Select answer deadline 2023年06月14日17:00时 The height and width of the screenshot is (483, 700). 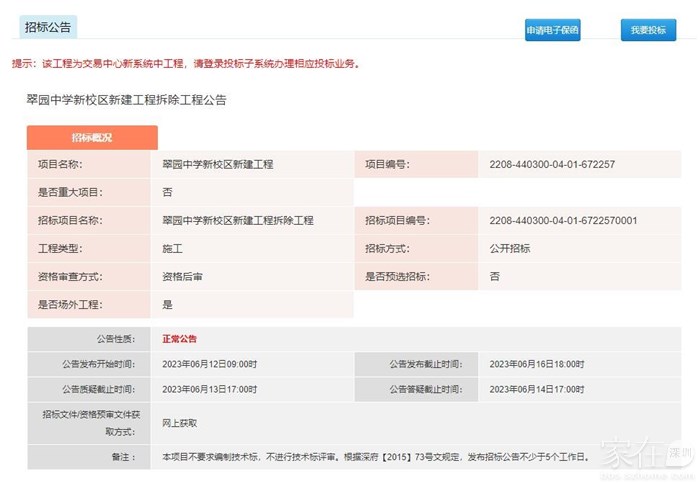tap(537, 389)
